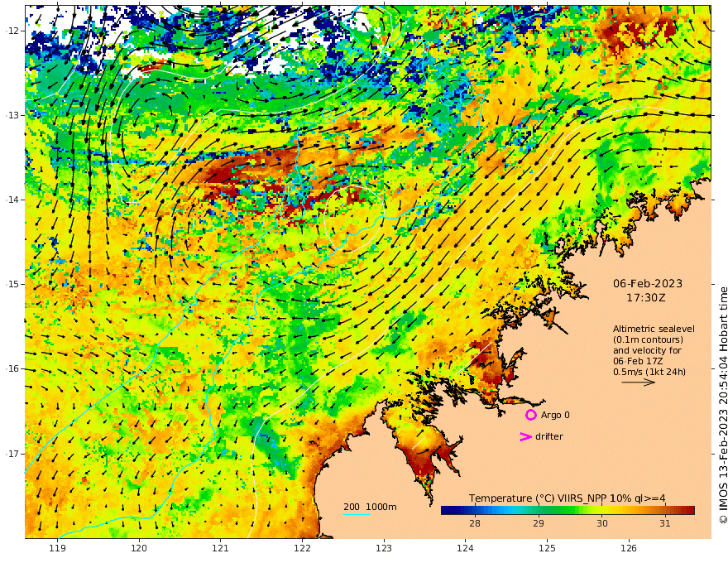Click the '29' color bar tick label
728x563 pixels.
click(538, 523)
